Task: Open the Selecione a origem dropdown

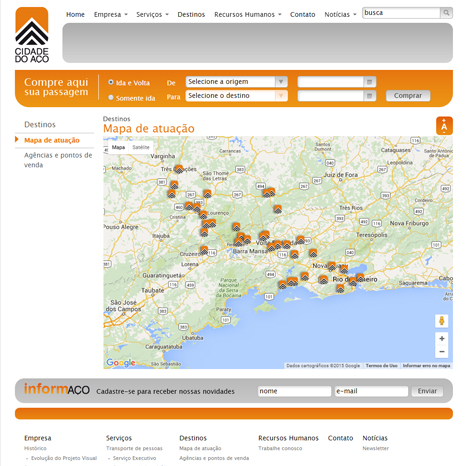Action: click(236, 82)
